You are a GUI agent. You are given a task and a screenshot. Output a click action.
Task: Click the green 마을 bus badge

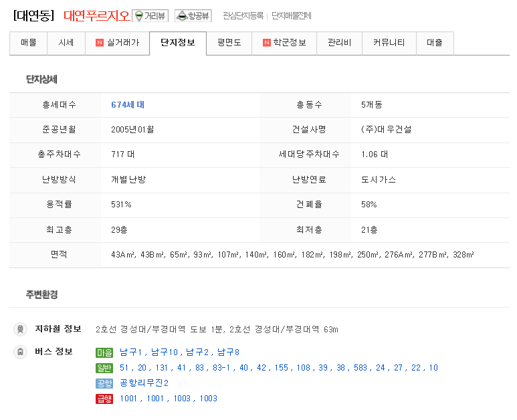(x=104, y=352)
